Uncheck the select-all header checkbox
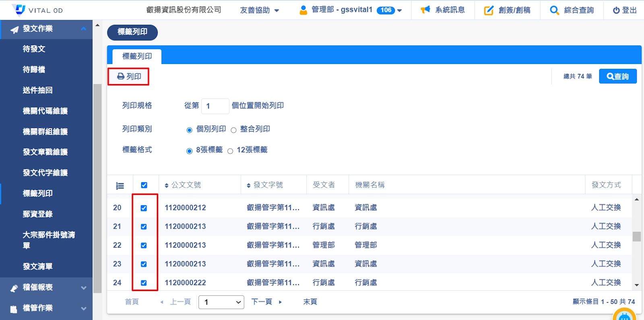The height and width of the screenshot is (320, 644). pos(144,185)
